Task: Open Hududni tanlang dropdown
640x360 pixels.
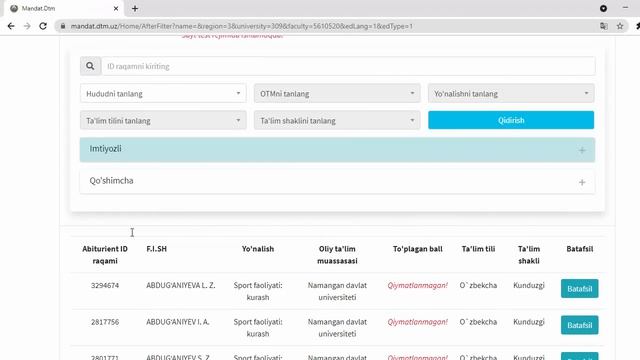Action: click(x=163, y=93)
